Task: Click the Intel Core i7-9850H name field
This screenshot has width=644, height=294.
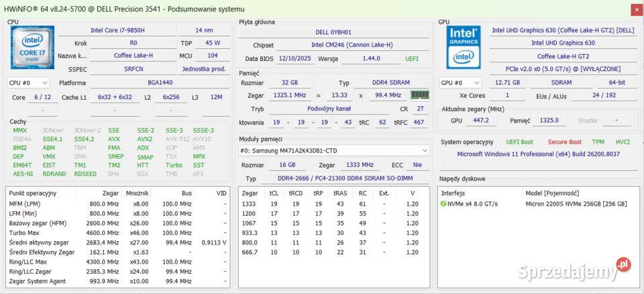Action: point(117,30)
